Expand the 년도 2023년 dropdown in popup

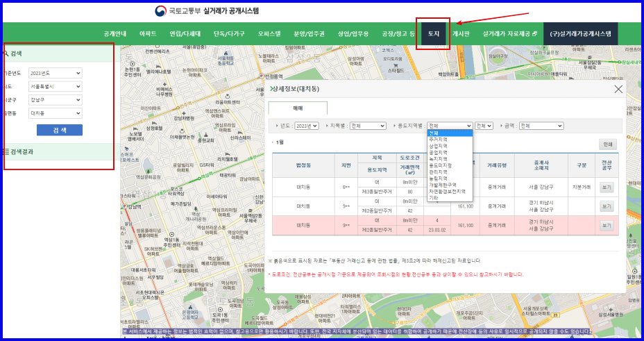[307, 126]
